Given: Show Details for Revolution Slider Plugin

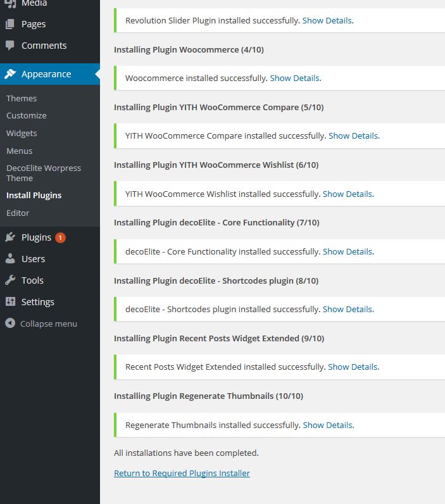Looking at the screenshot, I should 328,20.
